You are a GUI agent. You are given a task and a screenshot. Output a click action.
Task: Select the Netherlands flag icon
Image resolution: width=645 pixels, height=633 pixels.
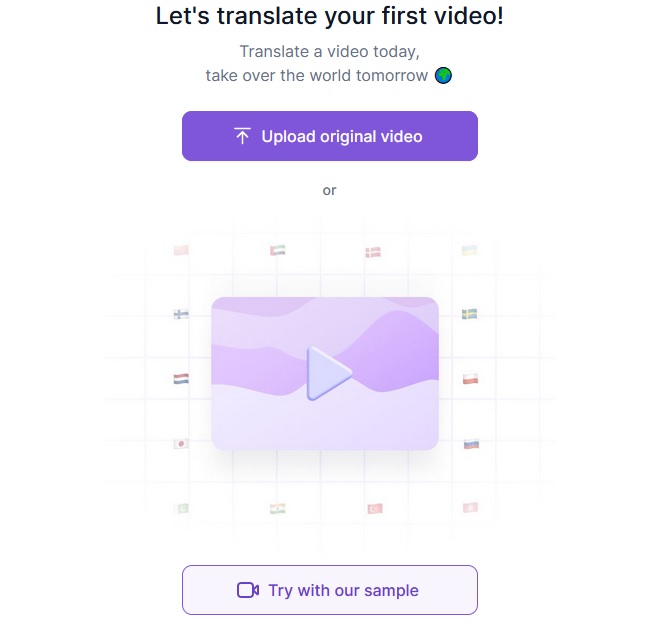tap(181, 379)
